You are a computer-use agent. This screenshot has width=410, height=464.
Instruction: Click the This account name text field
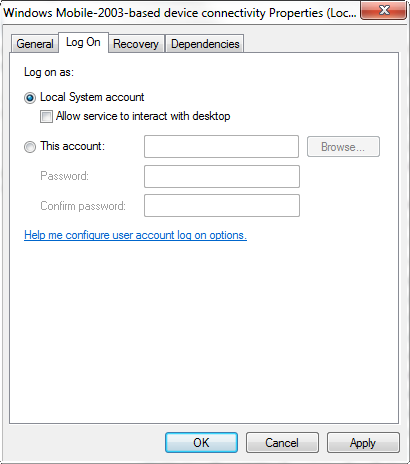221,146
